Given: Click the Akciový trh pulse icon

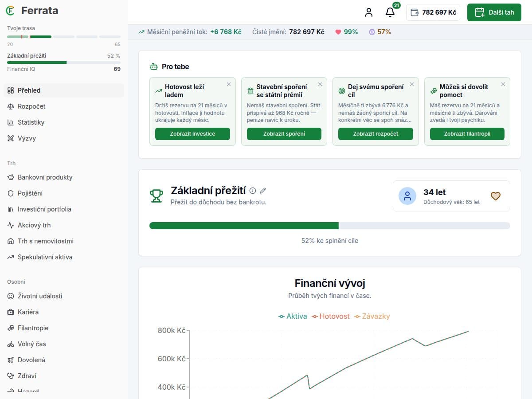Looking at the screenshot, I should (11, 225).
